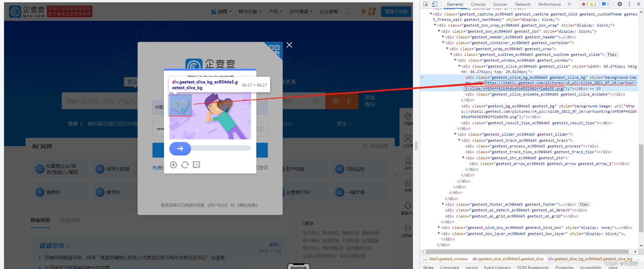Toggle the device toolbar icon in DevTools

click(434, 4)
